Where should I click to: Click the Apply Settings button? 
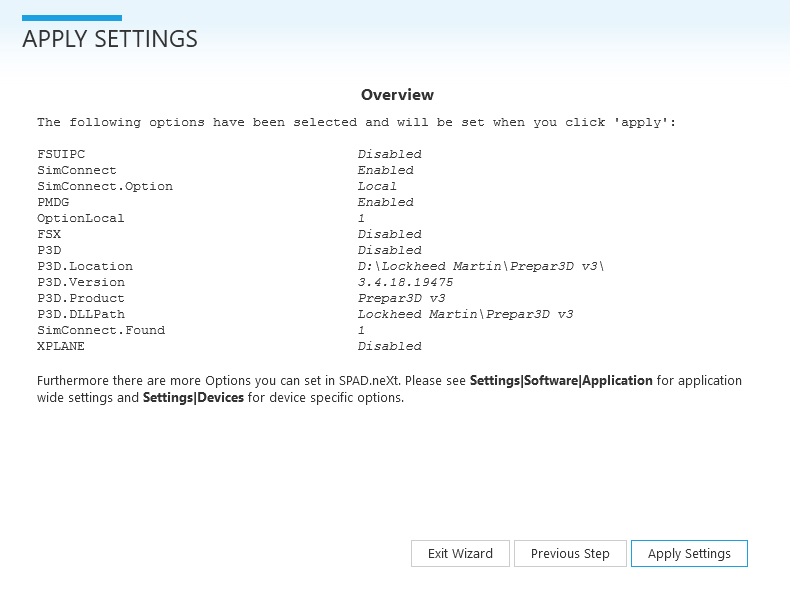click(689, 553)
